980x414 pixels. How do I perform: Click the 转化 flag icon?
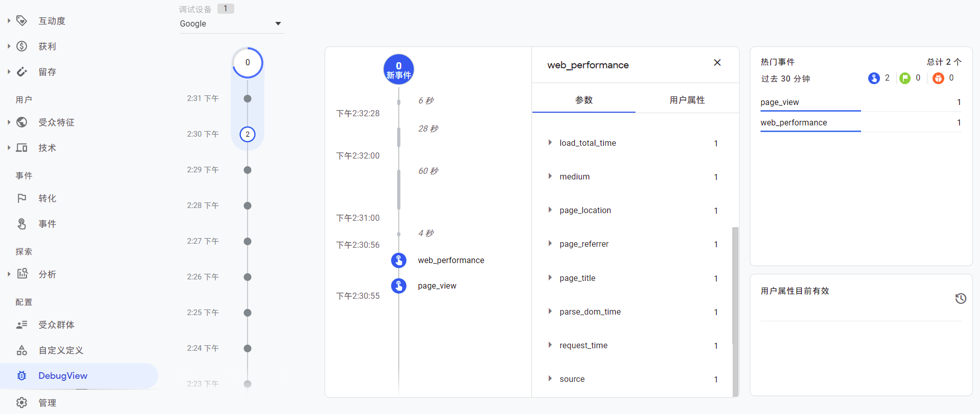point(21,198)
